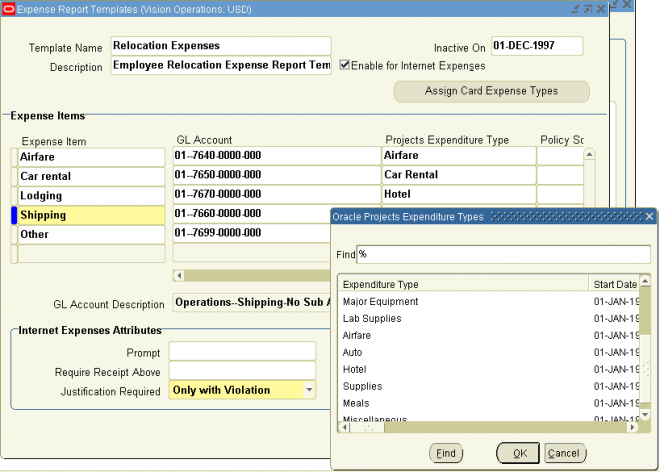
Task: Click the empty expense item row
Action: coord(91,254)
